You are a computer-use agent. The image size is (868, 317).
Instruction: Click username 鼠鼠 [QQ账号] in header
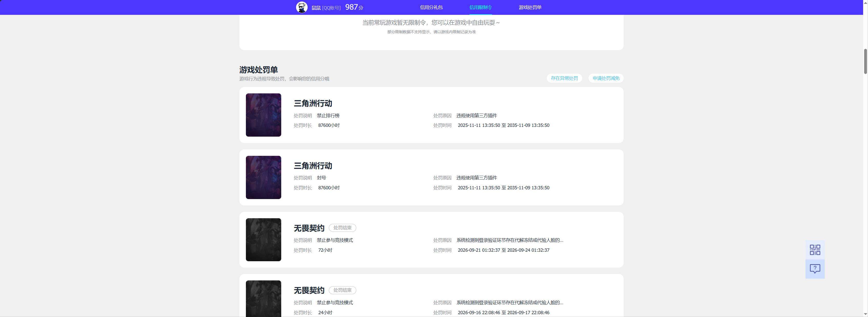[x=326, y=8]
